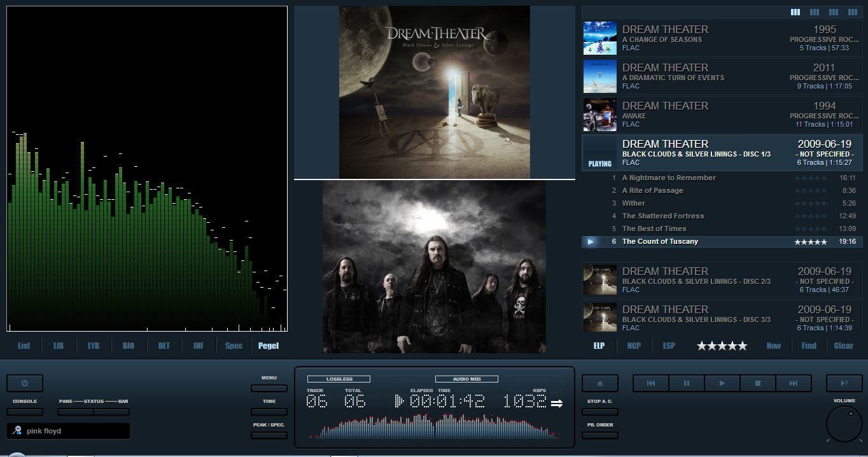
Task: Click the Clear button
Action: pyautogui.click(x=844, y=346)
